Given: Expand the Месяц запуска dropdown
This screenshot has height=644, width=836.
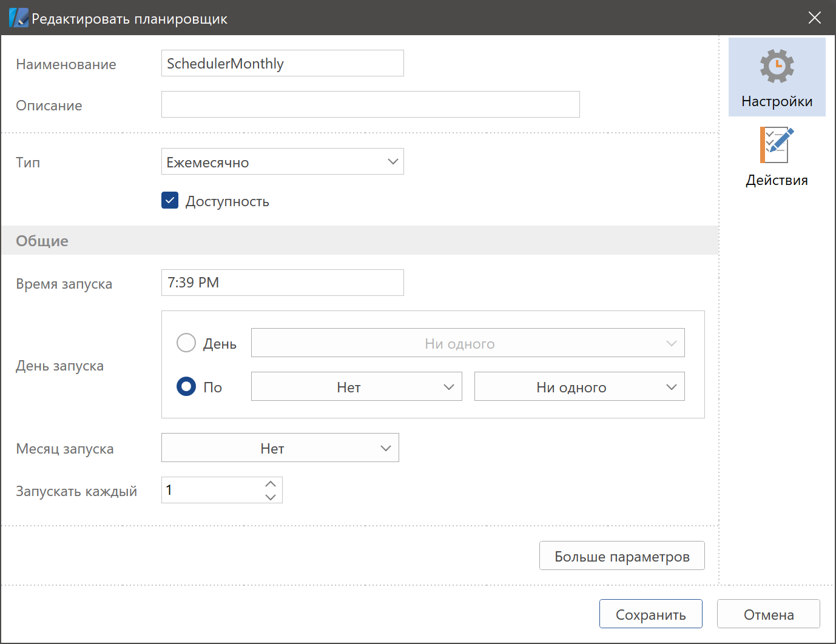Looking at the screenshot, I should tap(280, 448).
